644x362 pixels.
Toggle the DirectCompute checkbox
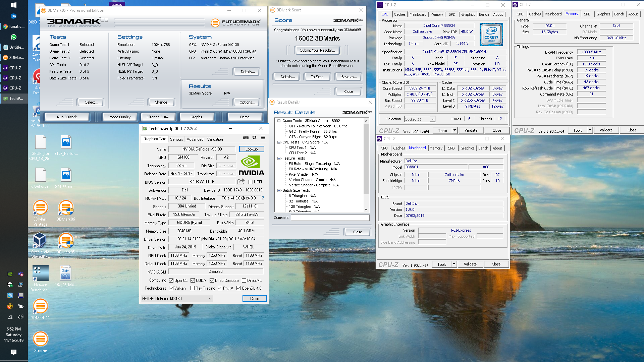click(212, 281)
